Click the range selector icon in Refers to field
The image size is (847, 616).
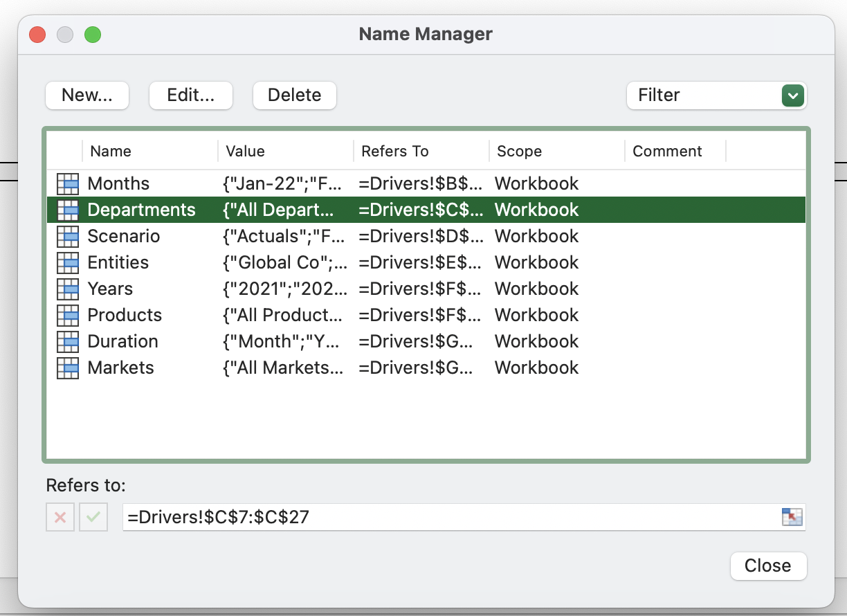coord(793,516)
